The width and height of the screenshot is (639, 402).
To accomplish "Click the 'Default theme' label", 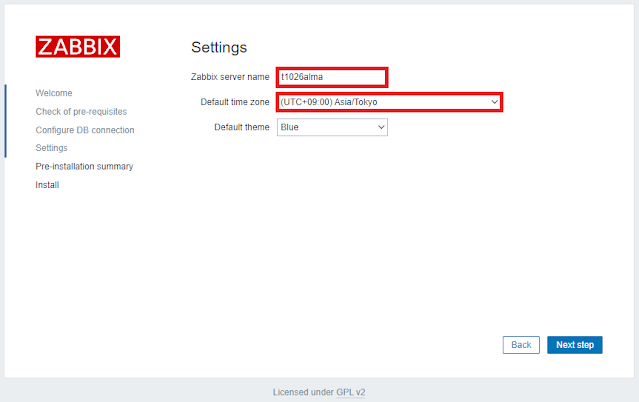I will pos(242,127).
